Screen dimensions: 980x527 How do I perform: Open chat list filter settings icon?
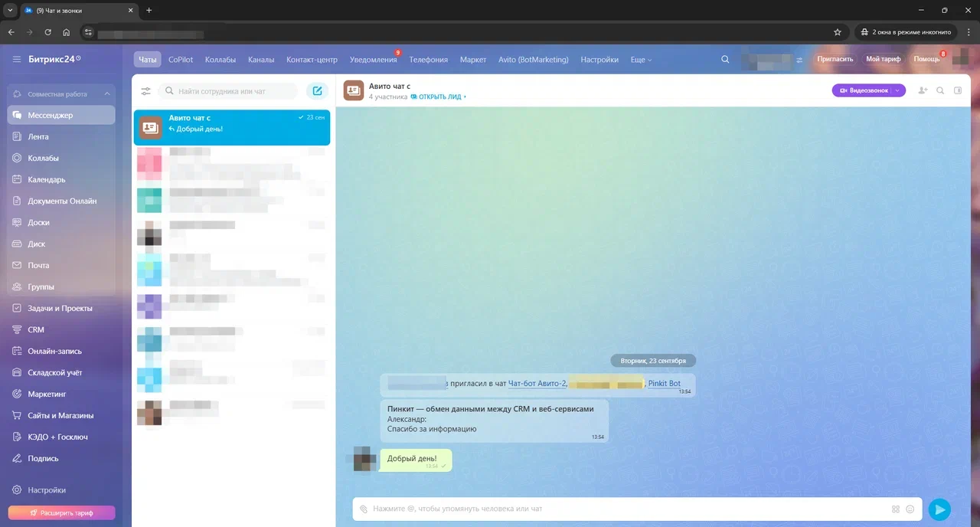145,91
